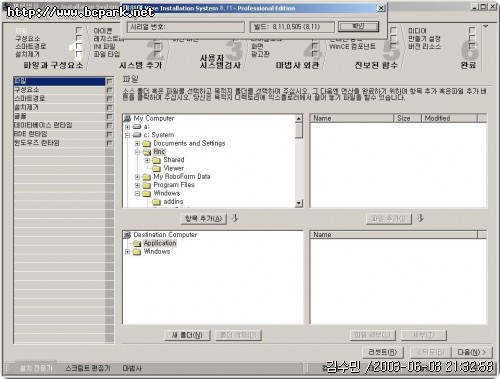
Task: Toggle checkbox for 데이터베이스 런타임 row
Action: tap(109, 126)
